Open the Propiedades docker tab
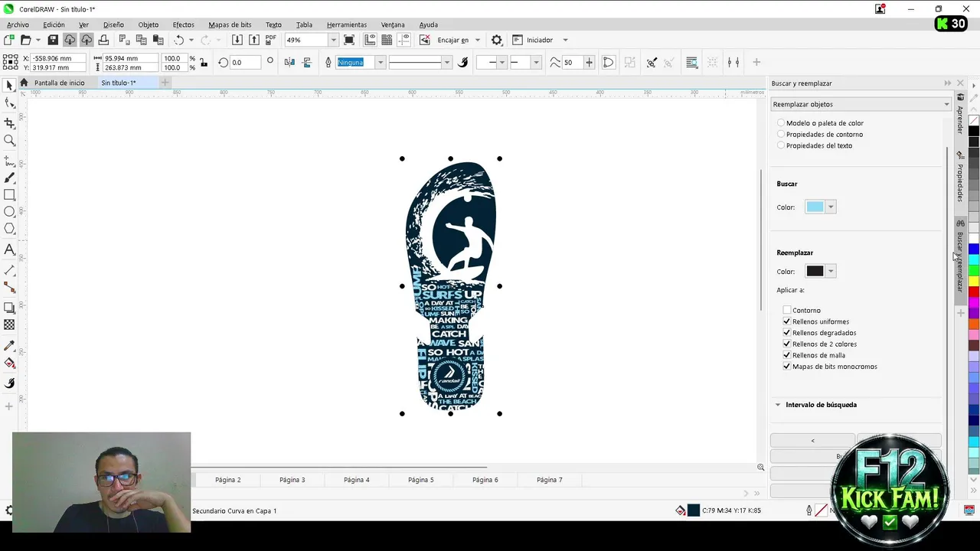980x551 pixels. (x=960, y=178)
